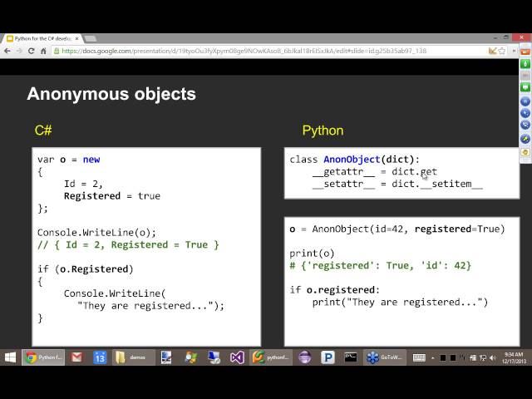The width and height of the screenshot is (532, 399).
Task: Click the 'Console.WriteLine(o);' line
Action: (x=96, y=233)
